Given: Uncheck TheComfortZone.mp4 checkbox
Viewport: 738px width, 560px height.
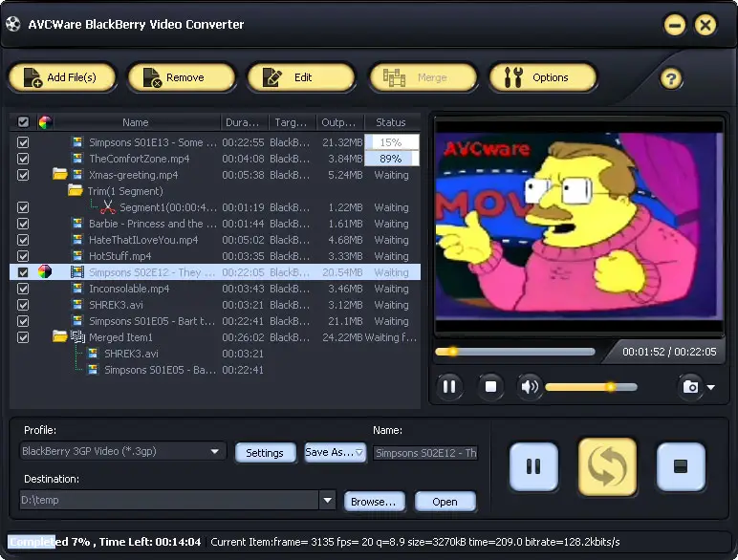Looking at the screenshot, I should 23,159.
